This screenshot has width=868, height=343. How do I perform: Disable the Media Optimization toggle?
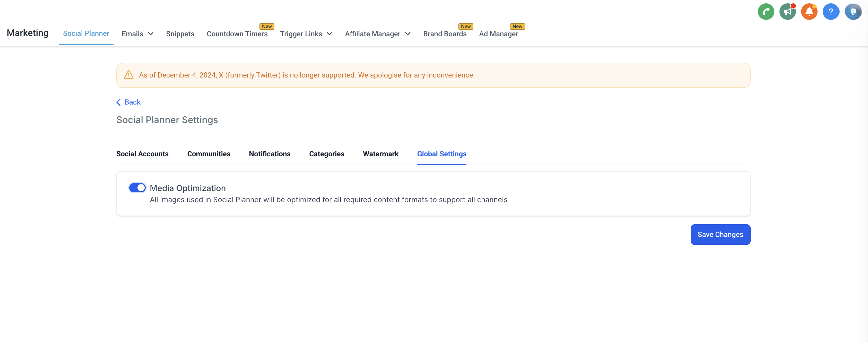point(137,188)
